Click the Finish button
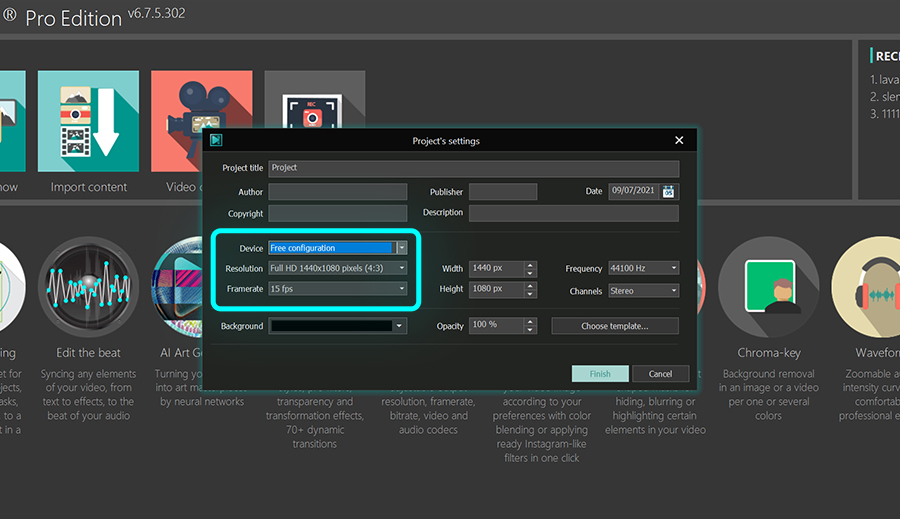This screenshot has width=900, height=519. [600, 373]
